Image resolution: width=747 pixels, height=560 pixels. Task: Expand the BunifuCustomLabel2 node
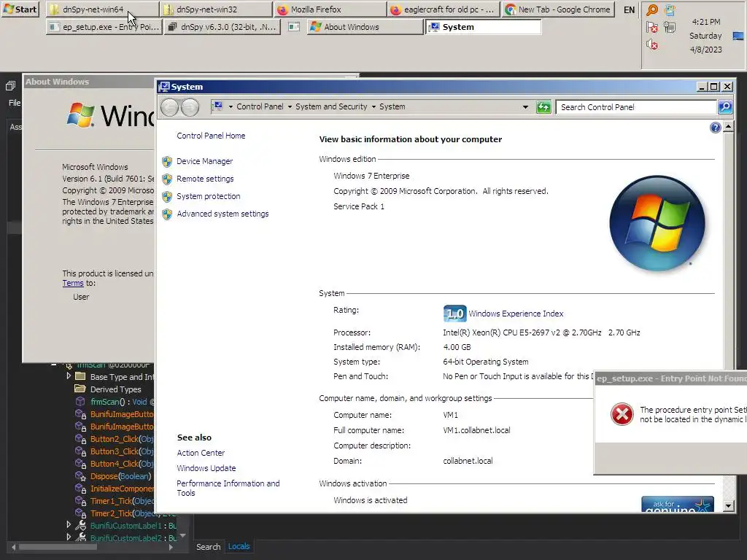pos(69,537)
